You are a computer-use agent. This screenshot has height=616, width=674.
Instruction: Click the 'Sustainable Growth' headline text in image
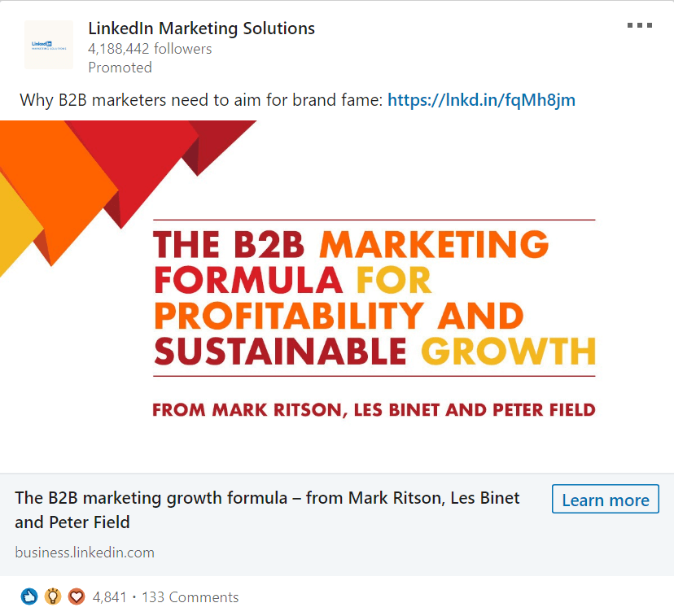tap(374, 351)
